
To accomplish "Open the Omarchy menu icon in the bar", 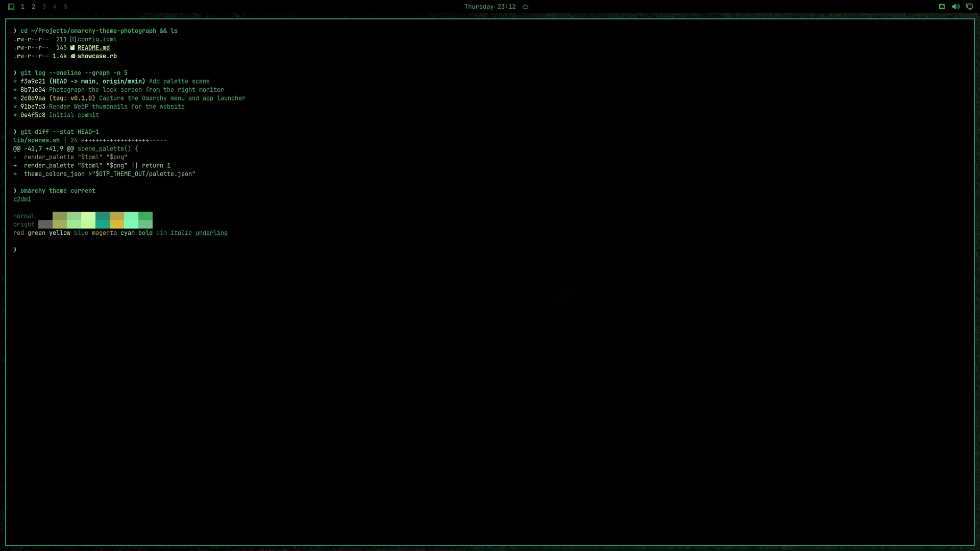I will 11,7.
